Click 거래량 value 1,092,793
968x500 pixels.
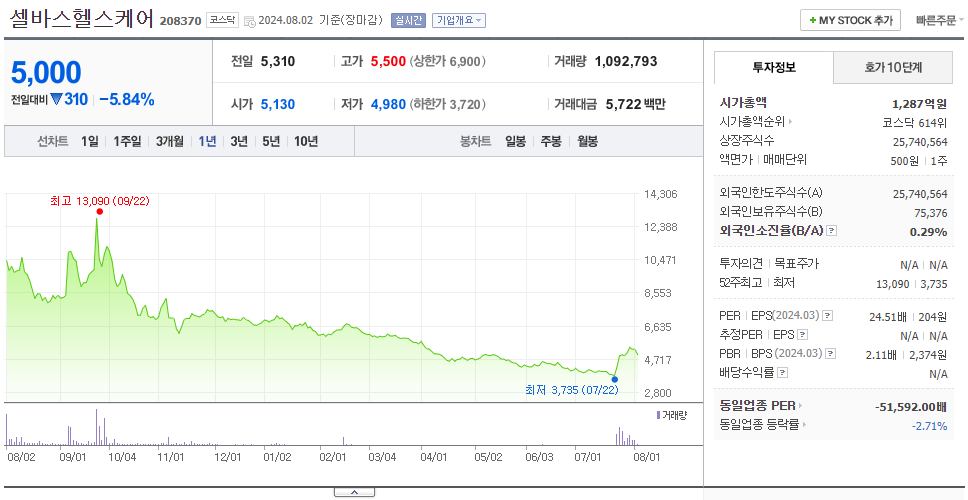626,61
